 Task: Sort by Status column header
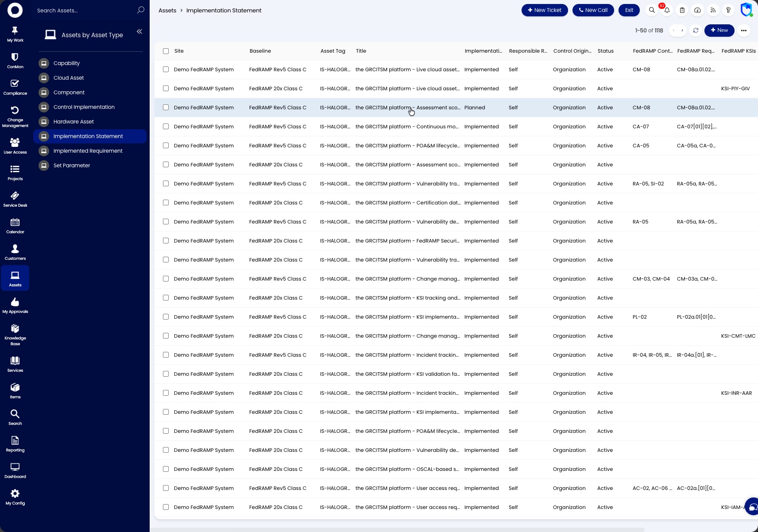click(x=605, y=51)
